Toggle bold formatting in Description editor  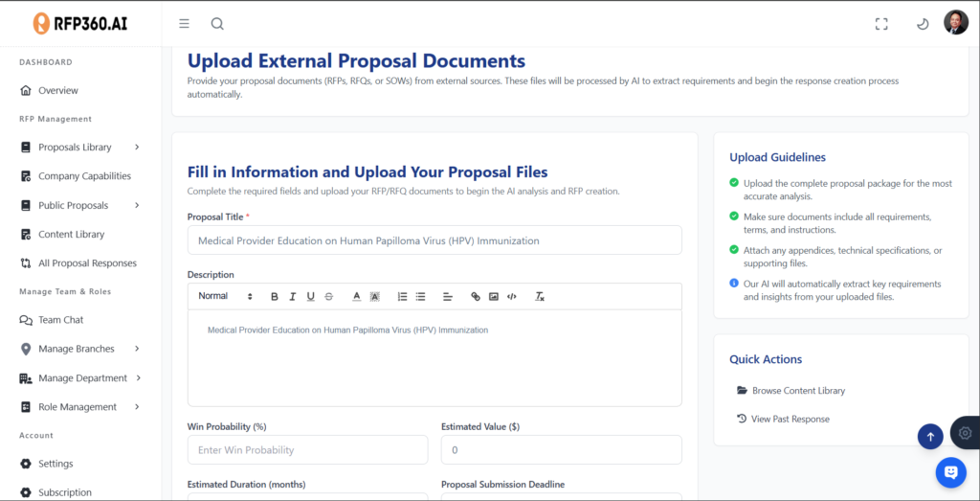coord(275,297)
